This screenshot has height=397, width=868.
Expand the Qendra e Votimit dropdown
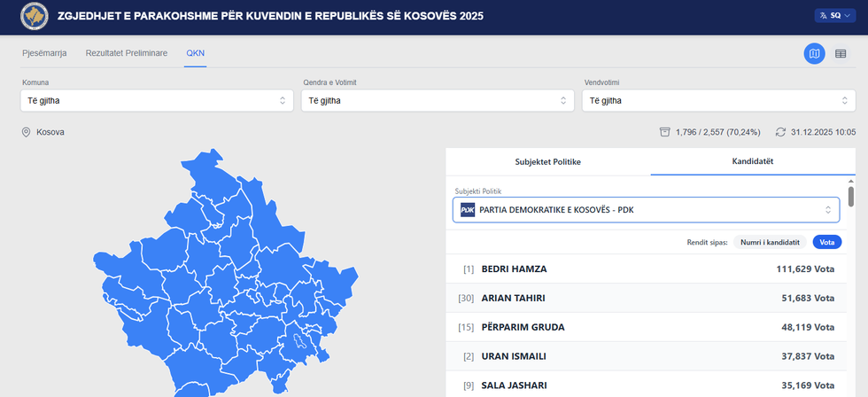(x=438, y=100)
